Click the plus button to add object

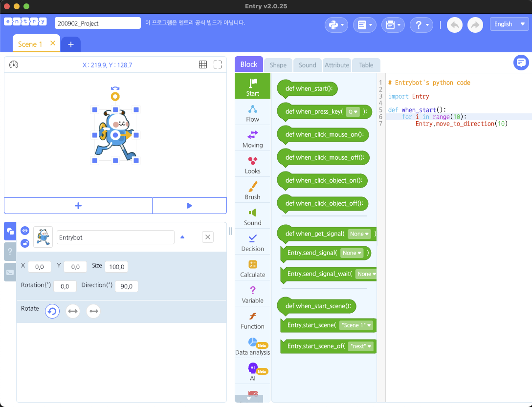pos(78,206)
